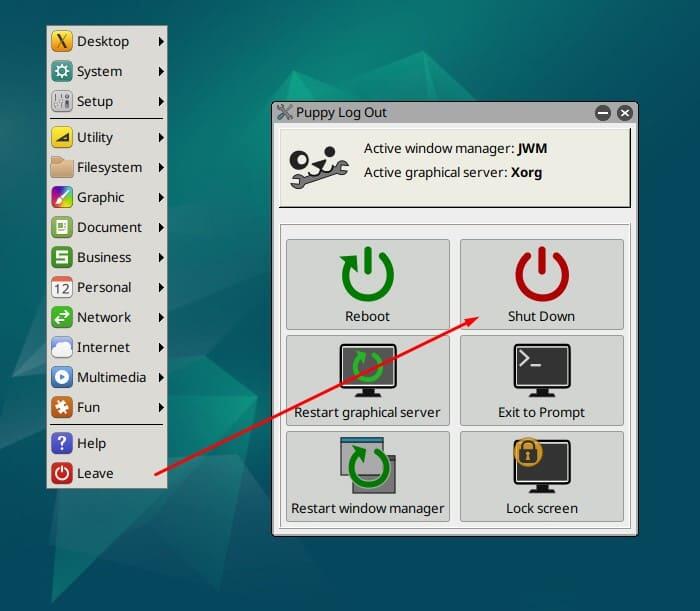Click Restart graphical server text

367,412
